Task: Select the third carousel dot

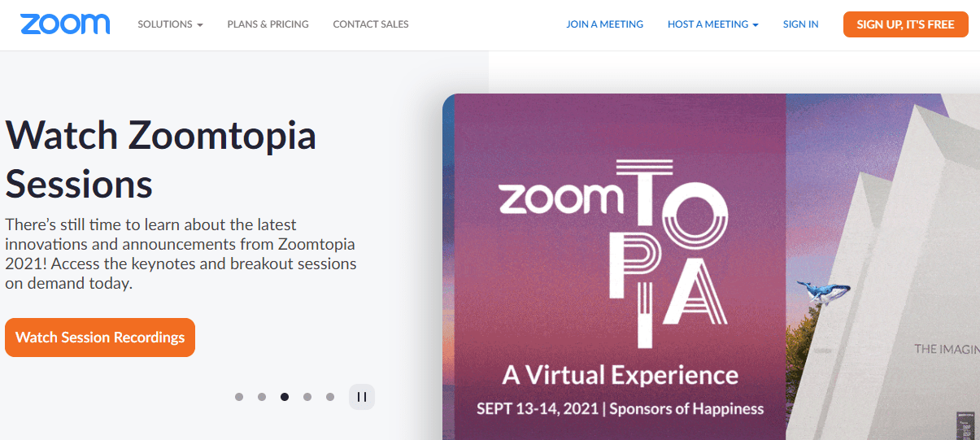Action: coord(285,397)
